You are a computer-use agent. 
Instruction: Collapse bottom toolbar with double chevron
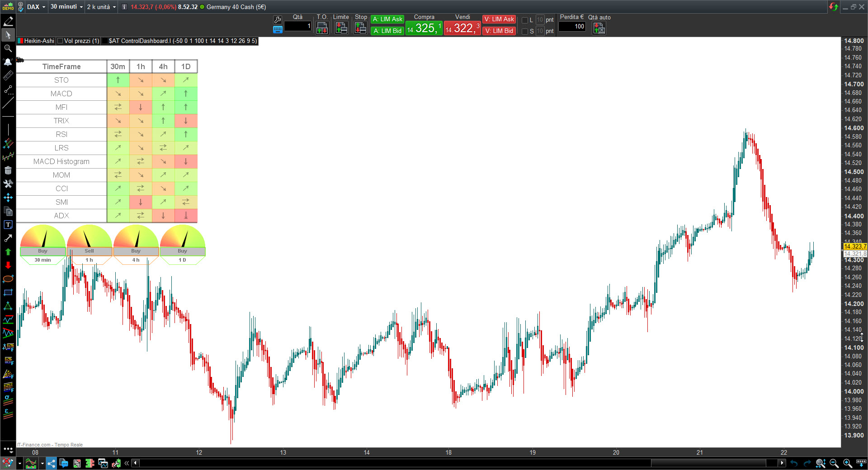coord(127,463)
